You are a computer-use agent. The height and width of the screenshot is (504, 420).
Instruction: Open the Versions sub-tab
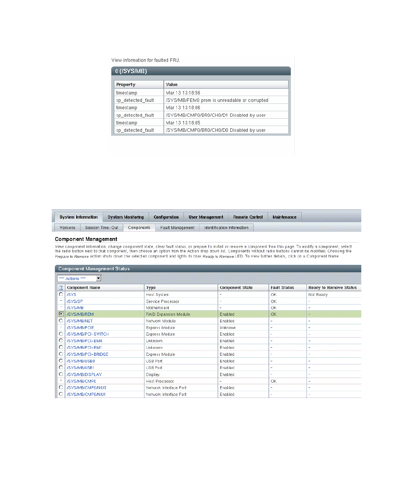click(67, 228)
